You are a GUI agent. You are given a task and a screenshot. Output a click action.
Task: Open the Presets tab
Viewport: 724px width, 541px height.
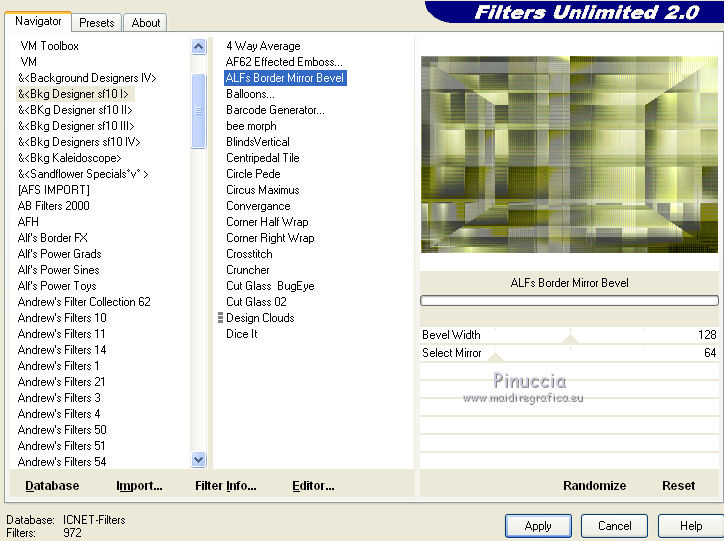click(x=97, y=23)
